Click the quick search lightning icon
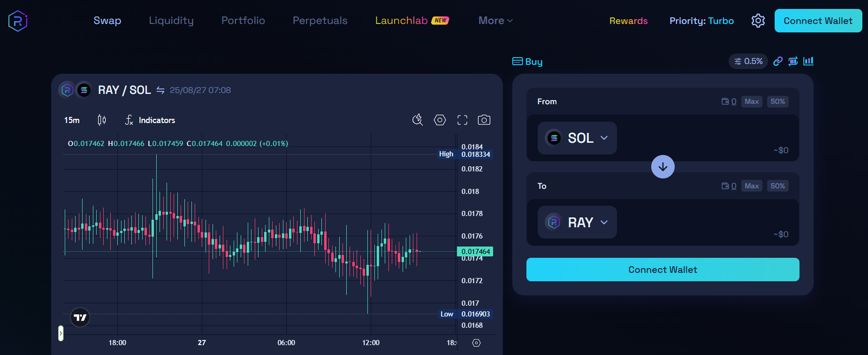 (418, 120)
